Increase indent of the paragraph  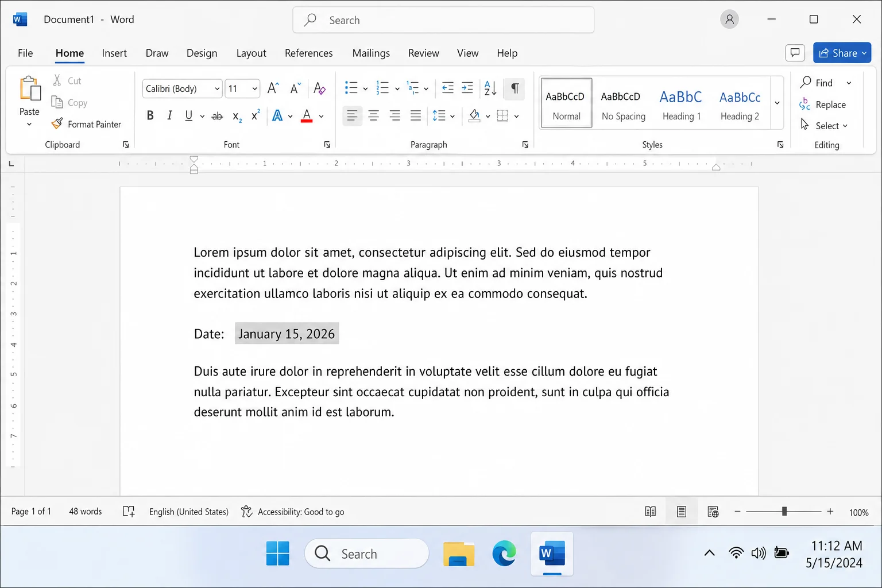[x=467, y=88]
